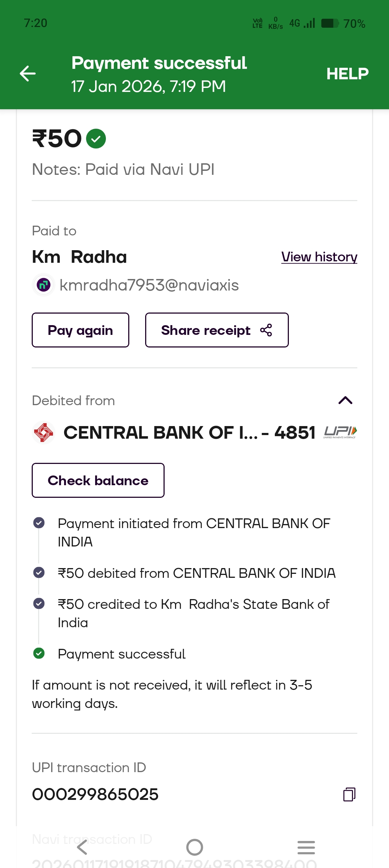
Task: Open View history link
Action: tap(319, 257)
